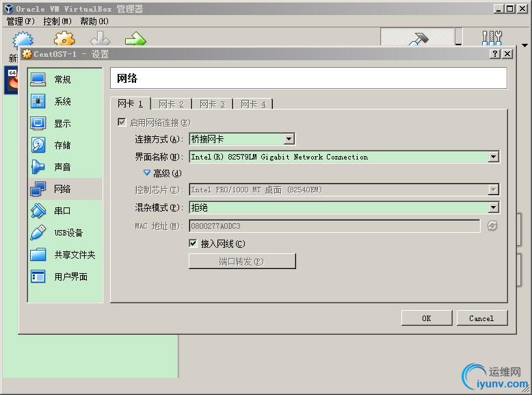The image size is (532, 395).
Task: Maximize the VirtualBox manager window
Action: click(509, 8)
